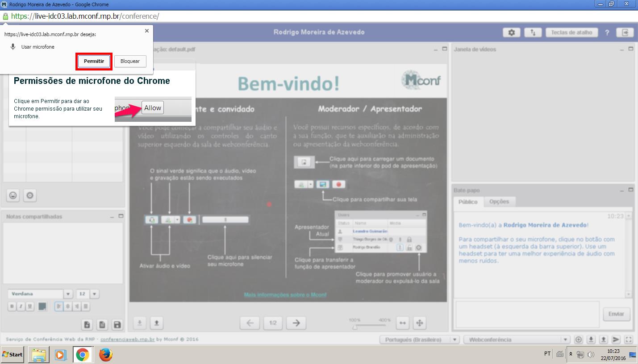Click the shared notes text area
Viewport: 638px width, 364px height.
pos(63,253)
